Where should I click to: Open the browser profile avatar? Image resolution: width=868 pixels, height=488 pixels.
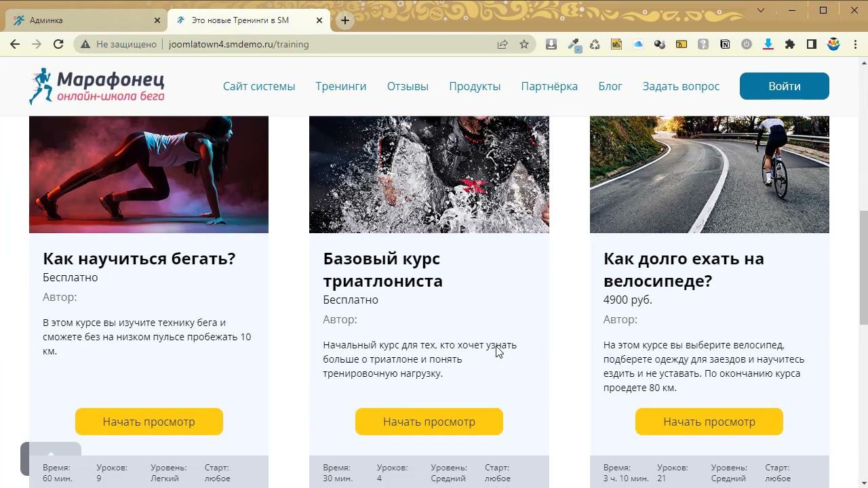click(833, 44)
